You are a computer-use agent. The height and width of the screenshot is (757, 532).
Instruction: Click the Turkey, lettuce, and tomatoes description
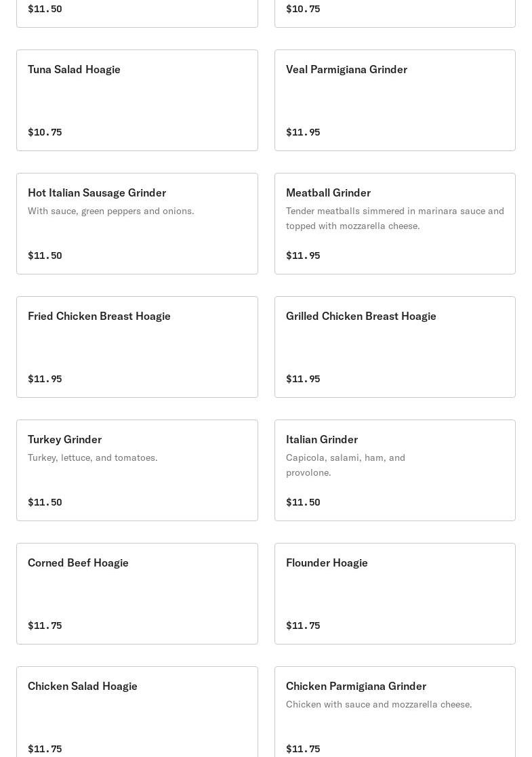[93, 457]
